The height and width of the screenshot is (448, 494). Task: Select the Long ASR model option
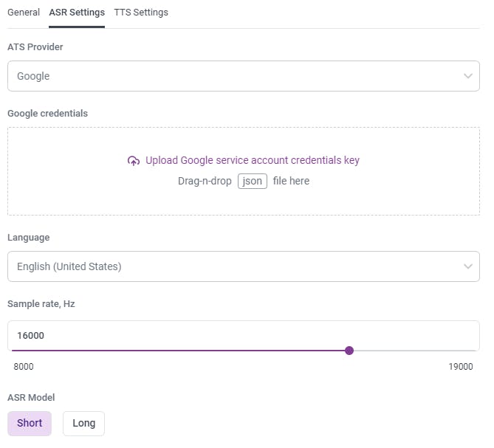(x=83, y=424)
